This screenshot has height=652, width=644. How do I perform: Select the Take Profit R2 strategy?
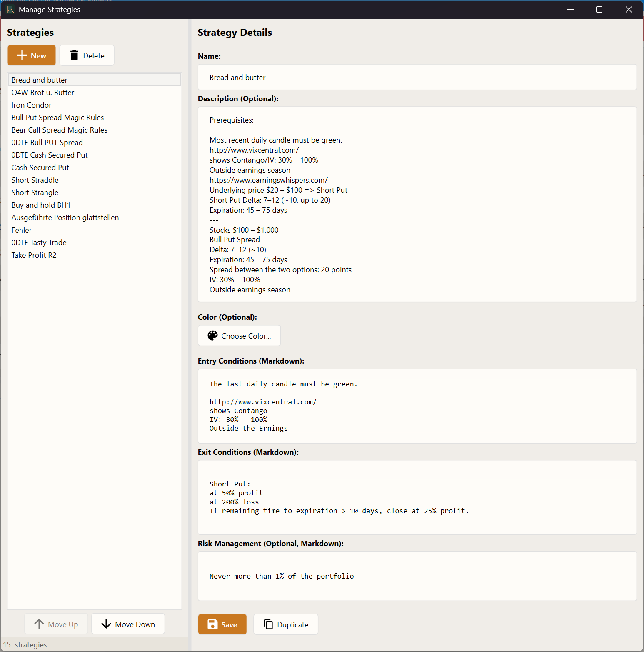point(95,255)
